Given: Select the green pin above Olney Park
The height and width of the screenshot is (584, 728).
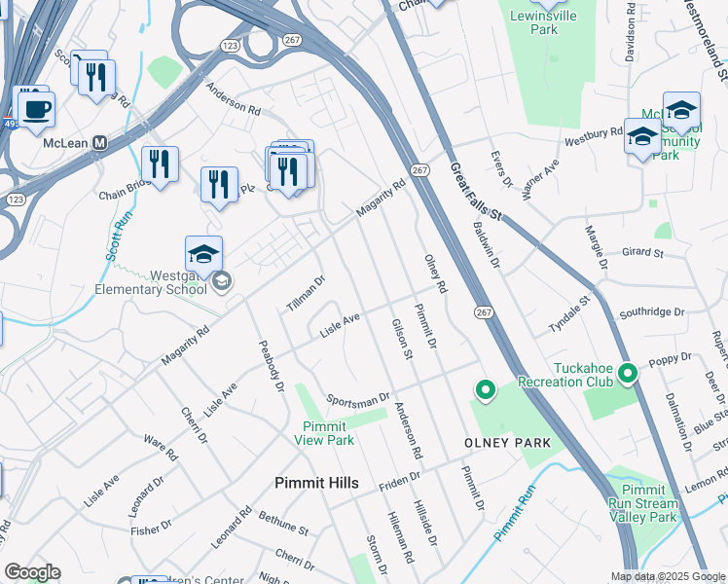Looking at the screenshot, I should pos(486,391).
